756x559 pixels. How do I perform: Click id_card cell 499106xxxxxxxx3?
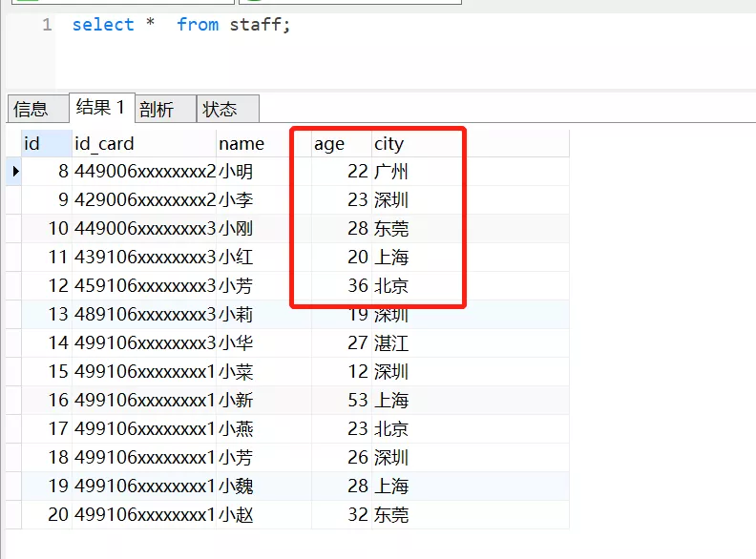tap(144, 343)
